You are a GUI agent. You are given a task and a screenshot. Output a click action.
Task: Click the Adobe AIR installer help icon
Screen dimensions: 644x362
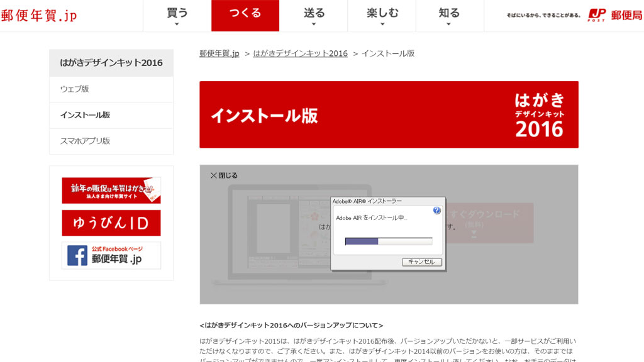pyautogui.click(x=436, y=210)
